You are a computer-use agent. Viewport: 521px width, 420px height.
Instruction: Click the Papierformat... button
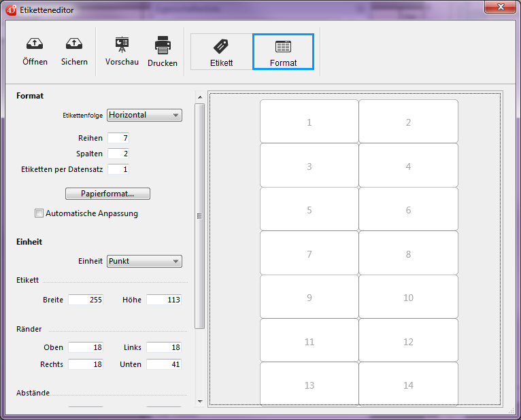click(107, 194)
